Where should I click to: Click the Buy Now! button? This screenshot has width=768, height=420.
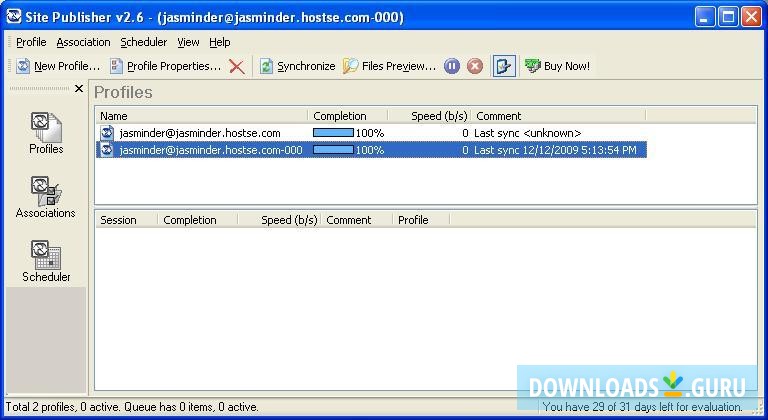[557, 66]
